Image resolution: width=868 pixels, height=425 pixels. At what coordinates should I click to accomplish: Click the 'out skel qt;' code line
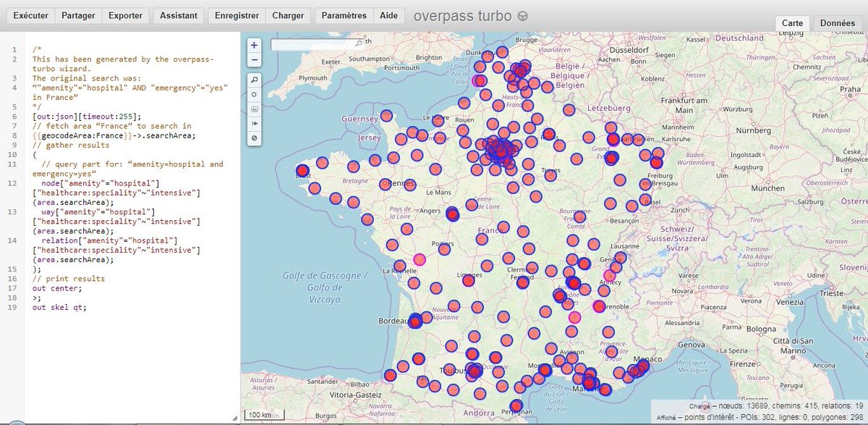(59, 306)
